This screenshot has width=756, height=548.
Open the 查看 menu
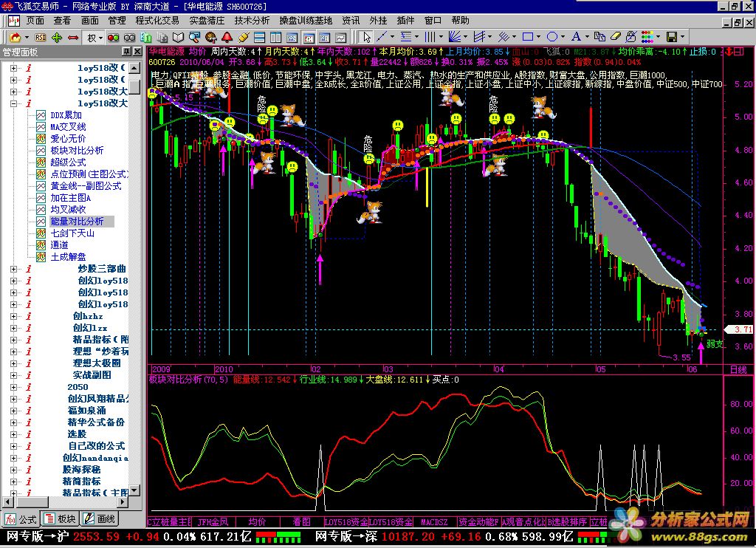62,21
